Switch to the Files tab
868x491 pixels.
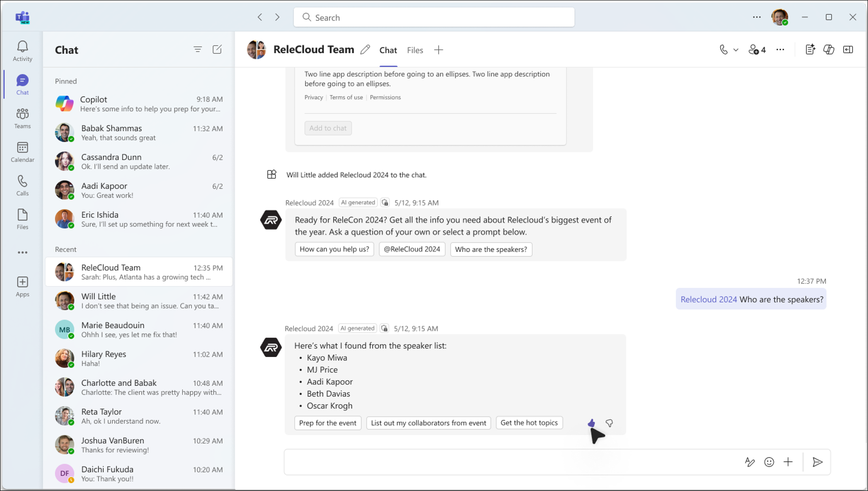pyautogui.click(x=415, y=50)
